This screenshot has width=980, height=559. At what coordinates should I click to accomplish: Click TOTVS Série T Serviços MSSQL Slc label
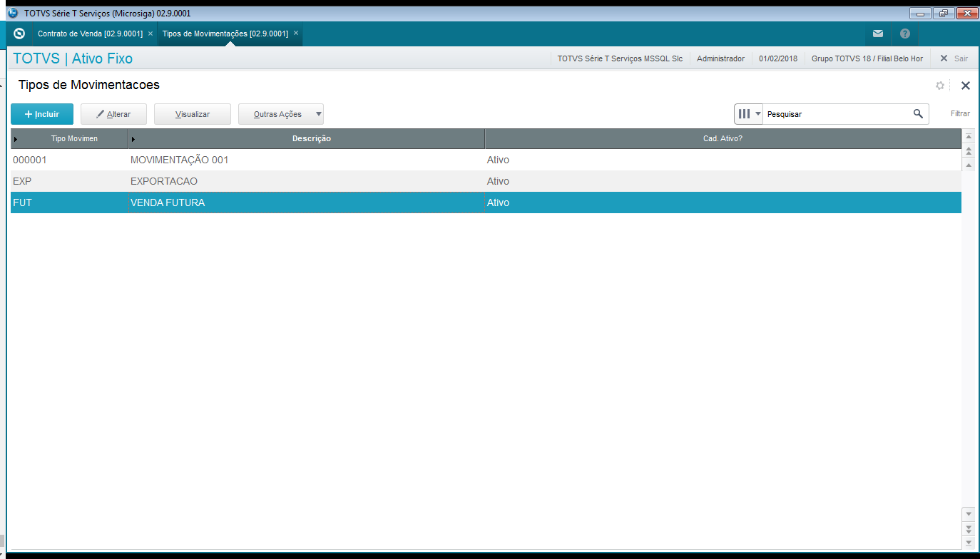pos(620,58)
